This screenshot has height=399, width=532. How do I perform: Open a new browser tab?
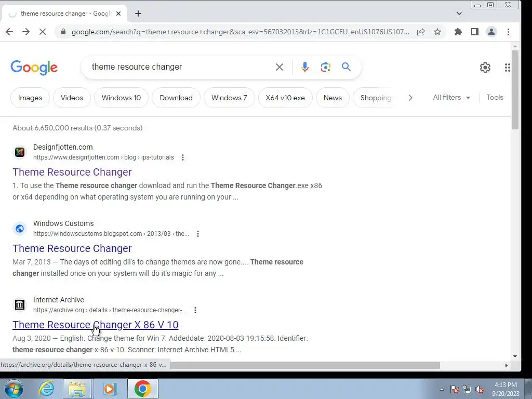(x=138, y=14)
